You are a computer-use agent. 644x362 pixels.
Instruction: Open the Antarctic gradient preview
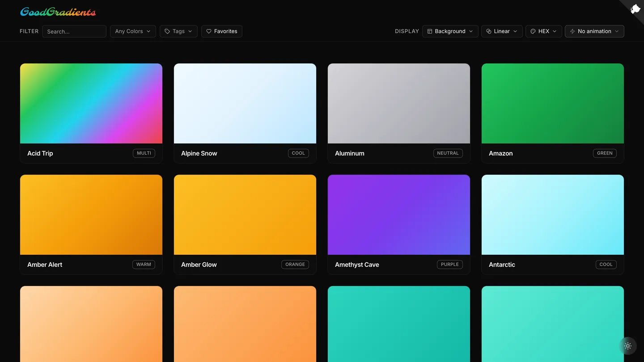click(x=553, y=215)
